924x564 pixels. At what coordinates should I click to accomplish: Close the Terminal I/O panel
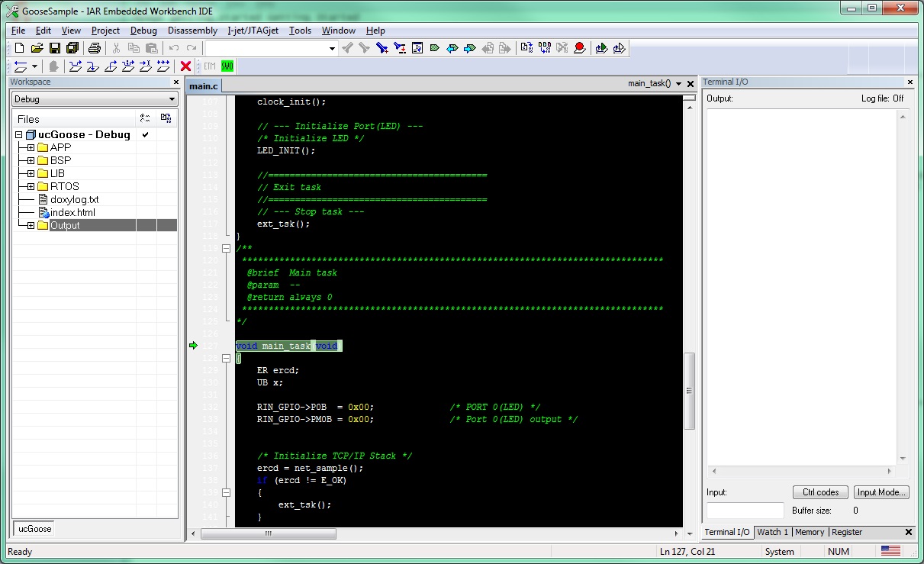click(910, 82)
